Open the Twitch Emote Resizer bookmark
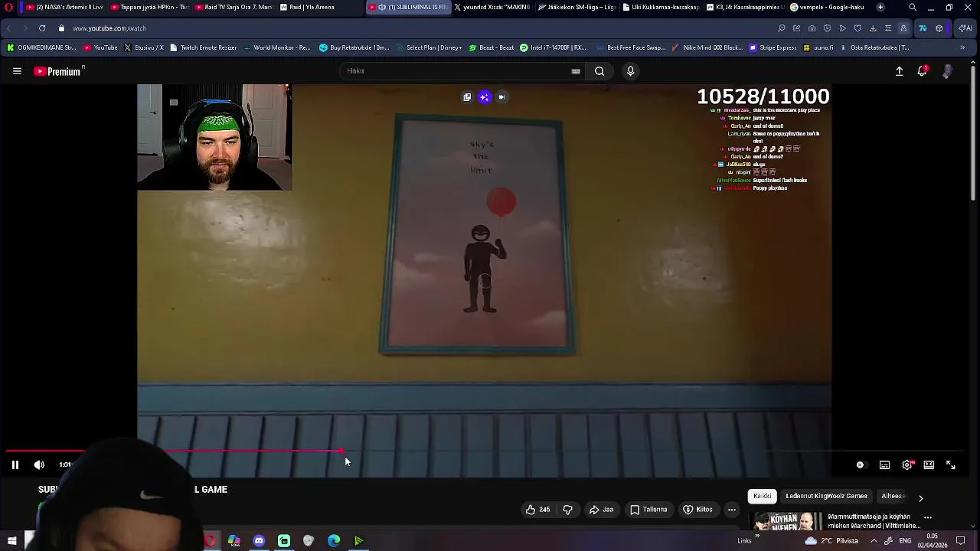 point(203,47)
